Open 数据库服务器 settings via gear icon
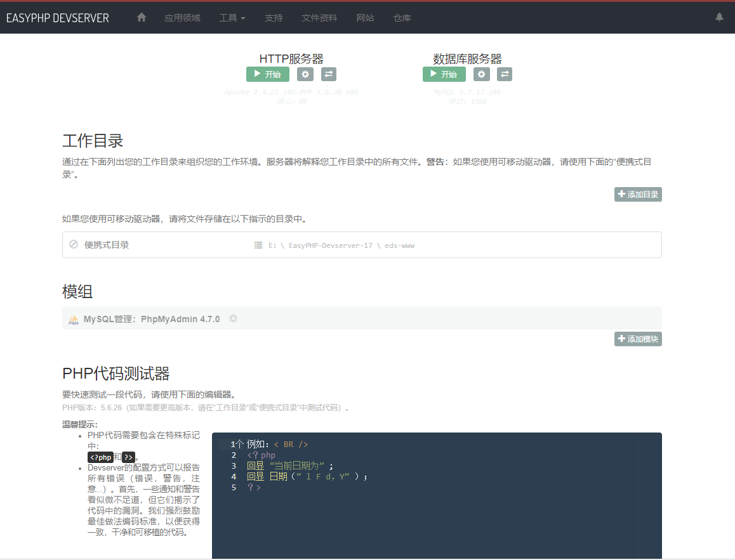 click(481, 74)
